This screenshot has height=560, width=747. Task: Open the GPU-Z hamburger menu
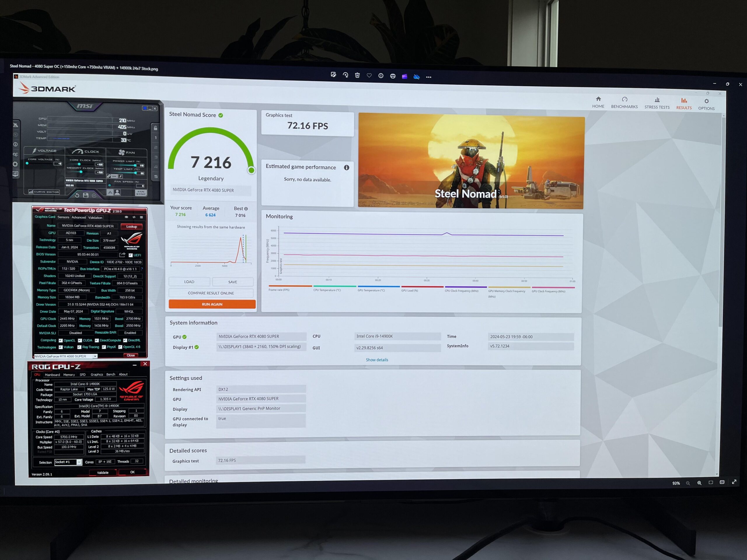coord(141,217)
